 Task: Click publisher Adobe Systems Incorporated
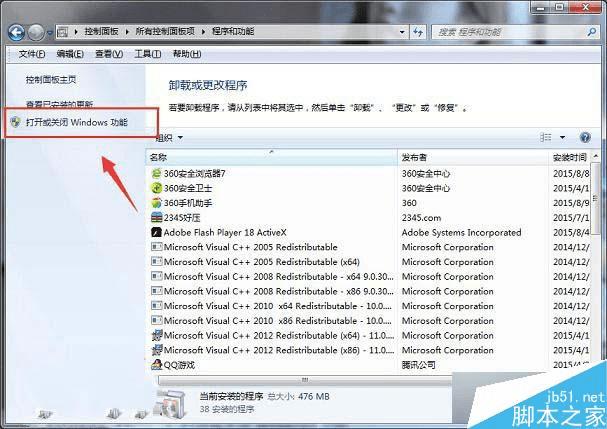[461, 232]
